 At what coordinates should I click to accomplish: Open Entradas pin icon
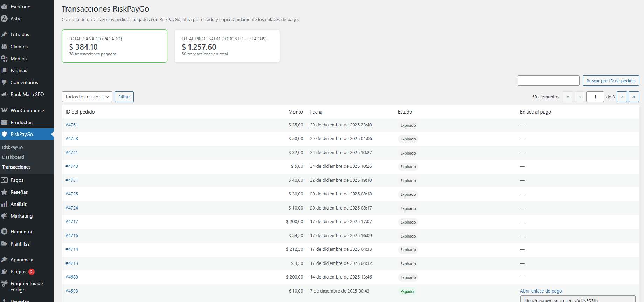[4, 34]
